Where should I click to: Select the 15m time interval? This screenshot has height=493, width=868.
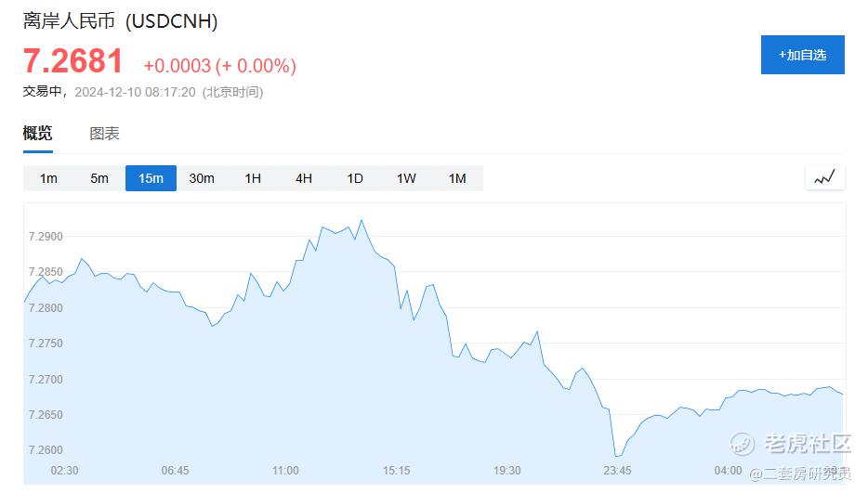click(151, 178)
